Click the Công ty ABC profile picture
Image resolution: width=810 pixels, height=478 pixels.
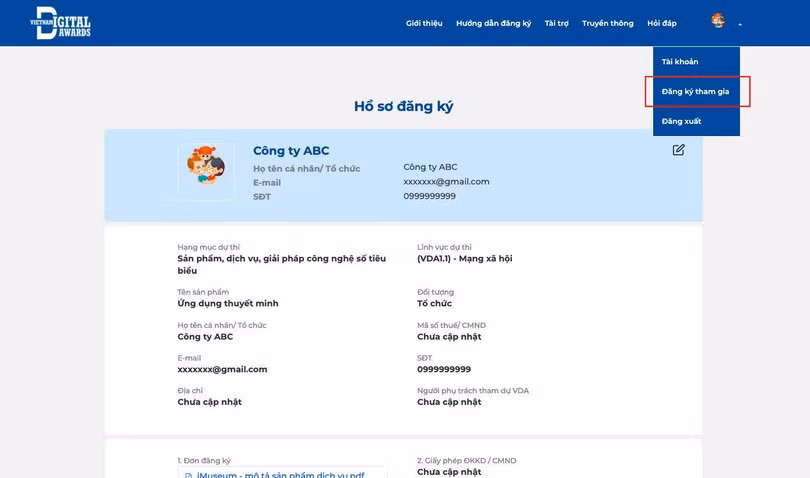[206, 169]
